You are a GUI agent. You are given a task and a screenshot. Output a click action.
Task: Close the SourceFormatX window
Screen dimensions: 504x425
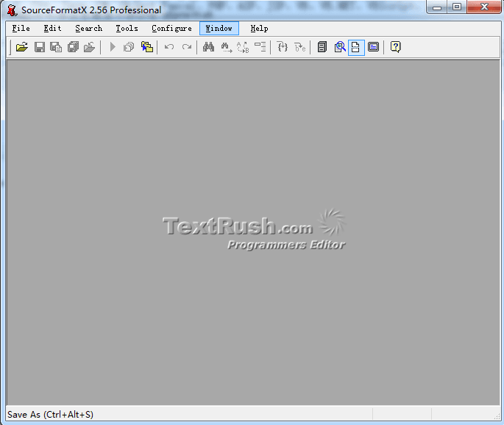(x=484, y=7)
